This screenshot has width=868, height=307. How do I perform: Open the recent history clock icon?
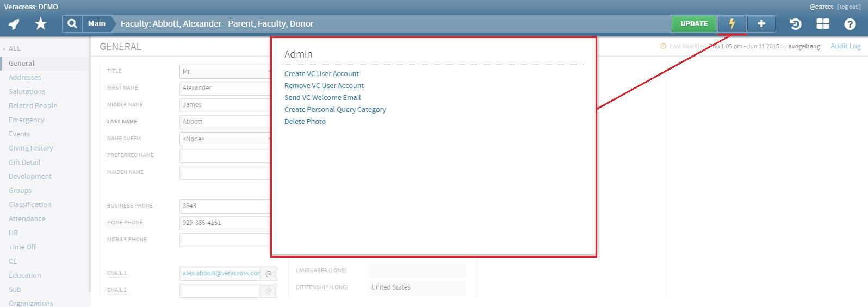tap(795, 24)
